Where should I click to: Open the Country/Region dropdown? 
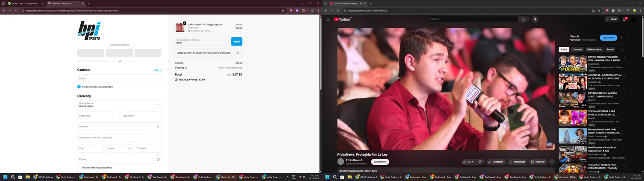[x=119, y=105]
